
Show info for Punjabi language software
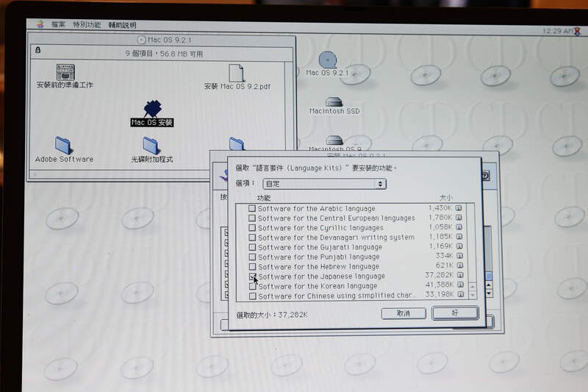pyautogui.click(x=460, y=256)
